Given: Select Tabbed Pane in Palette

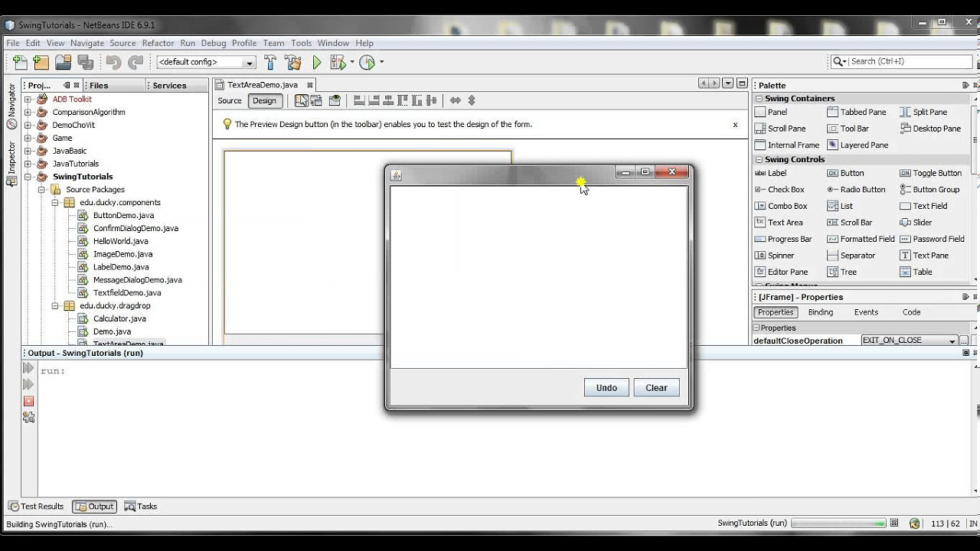Looking at the screenshot, I should [x=857, y=112].
